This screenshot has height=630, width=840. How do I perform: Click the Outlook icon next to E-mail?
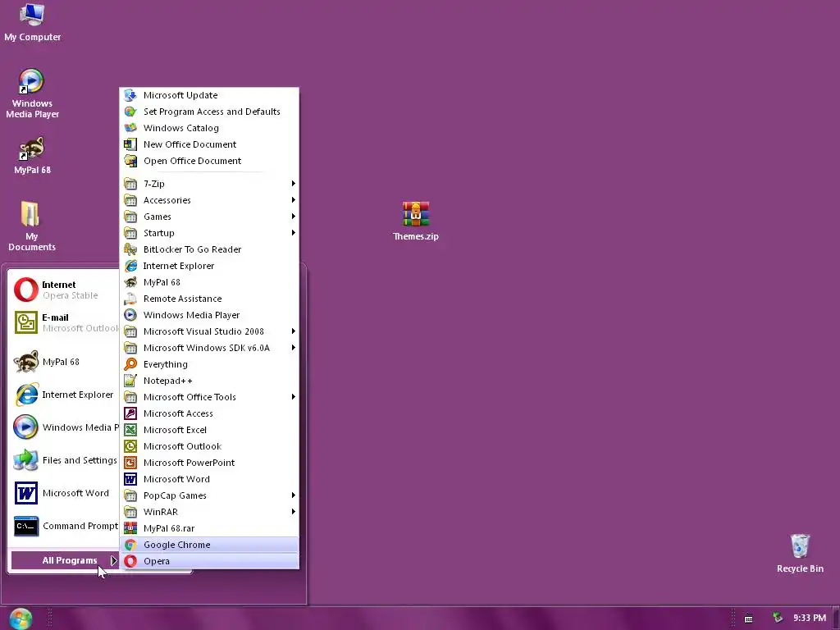coord(25,322)
